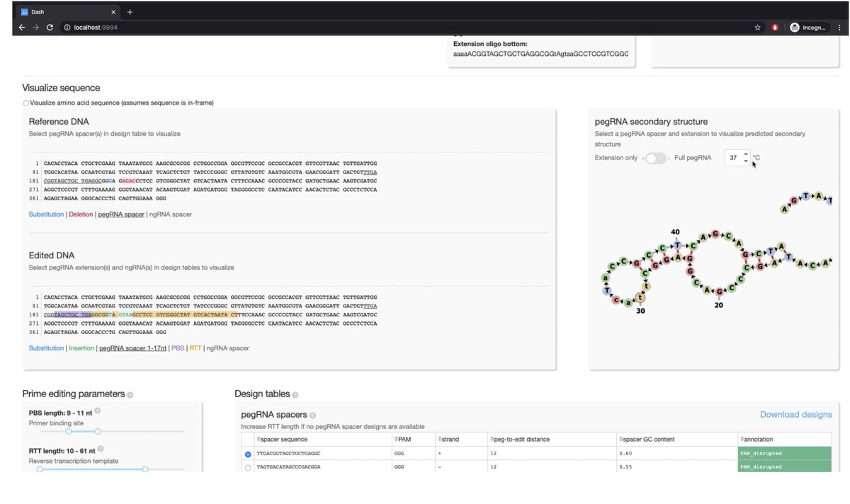Screen dimensions: 850x504
Task: Select the Dash tab
Action: (67, 12)
